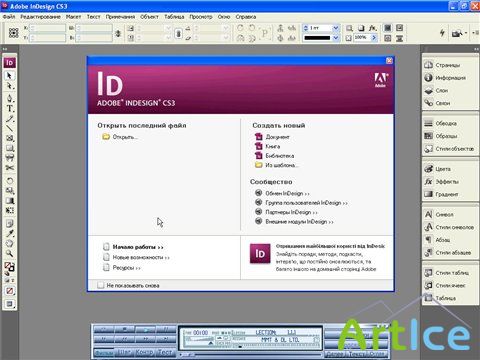Choose the Hand tool
Screen dimensions: 480x360
9,243
